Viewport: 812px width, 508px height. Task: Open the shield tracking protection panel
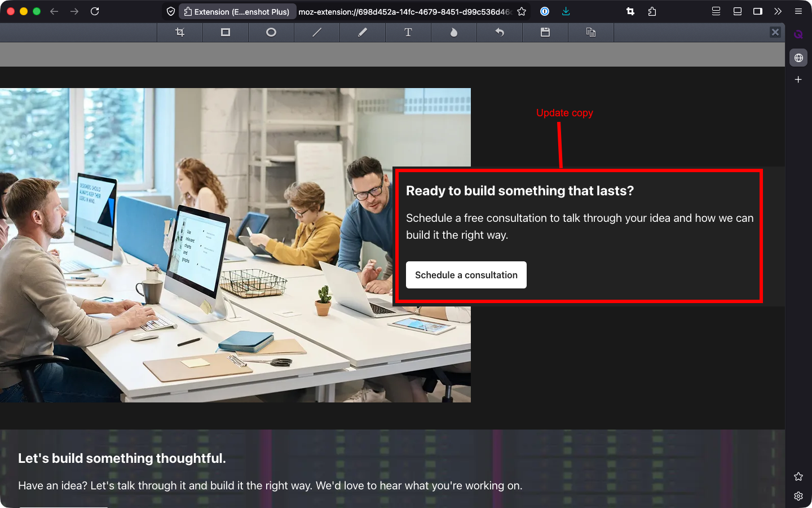tap(171, 11)
